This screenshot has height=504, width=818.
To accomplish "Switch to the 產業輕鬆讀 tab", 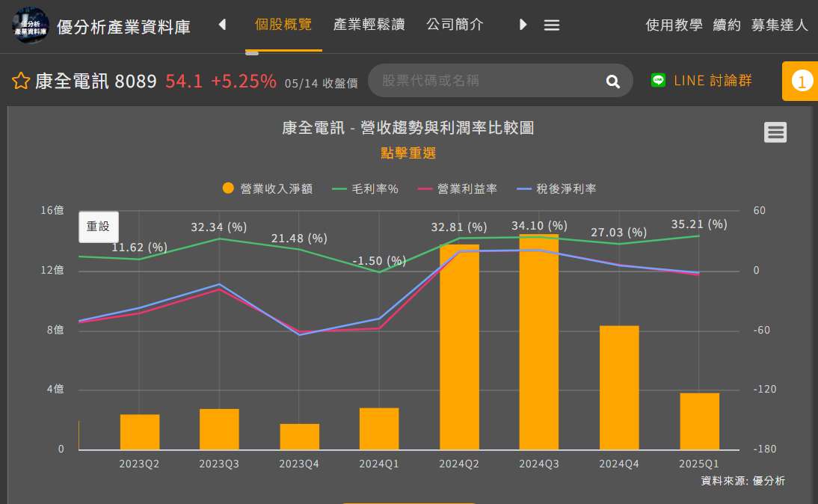I will point(369,25).
